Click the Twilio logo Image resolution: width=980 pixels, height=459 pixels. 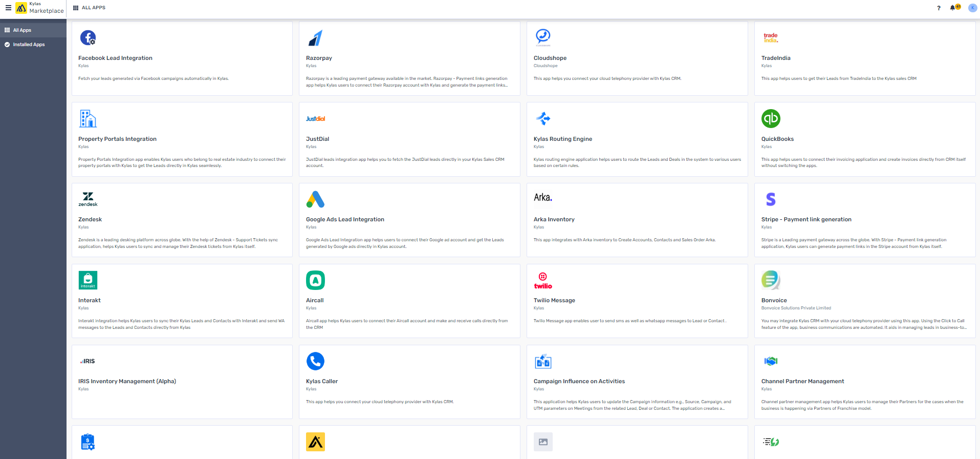(x=543, y=281)
